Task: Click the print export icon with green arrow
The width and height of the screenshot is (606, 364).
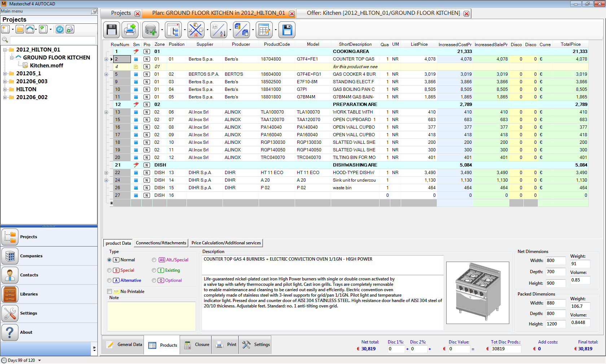Action: pyautogui.click(x=130, y=30)
